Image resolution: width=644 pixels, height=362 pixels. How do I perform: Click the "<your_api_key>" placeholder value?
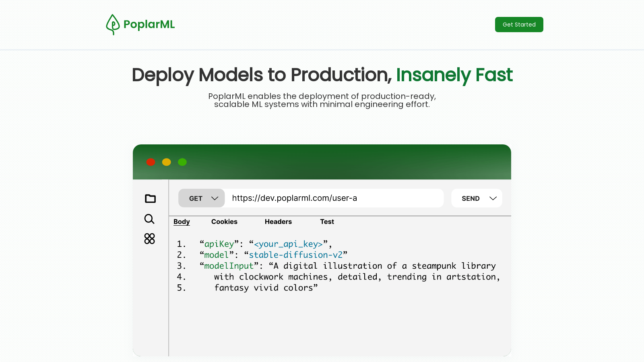coord(288,244)
